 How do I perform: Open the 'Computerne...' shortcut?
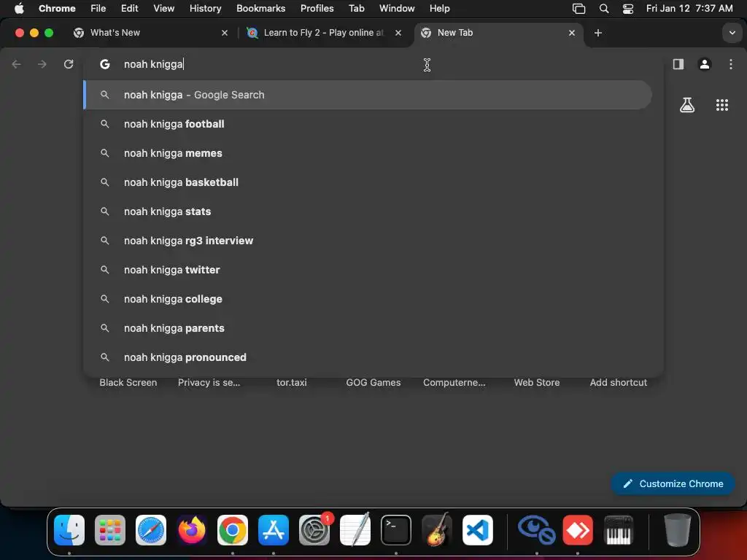pyautogui.click(x=454, y=382)
